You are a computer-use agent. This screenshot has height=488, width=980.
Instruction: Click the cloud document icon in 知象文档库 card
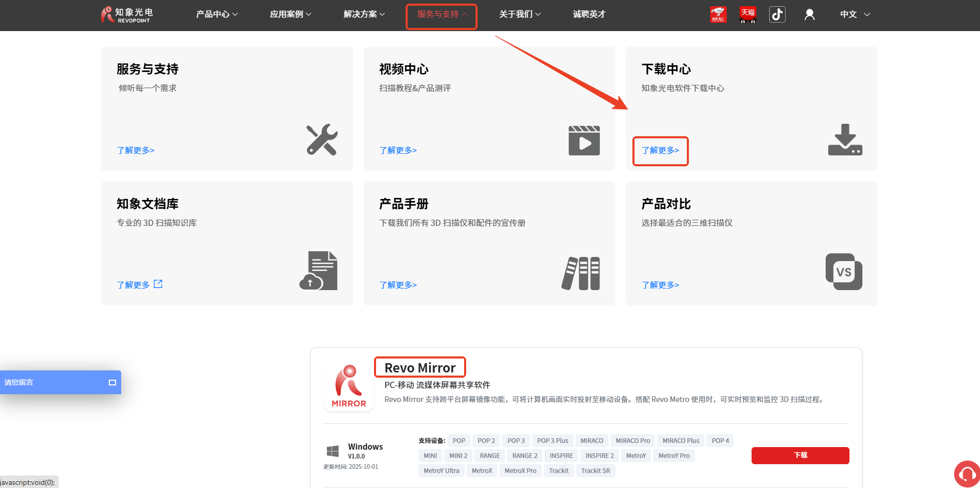pyautogui.click(x=319, y=270)
